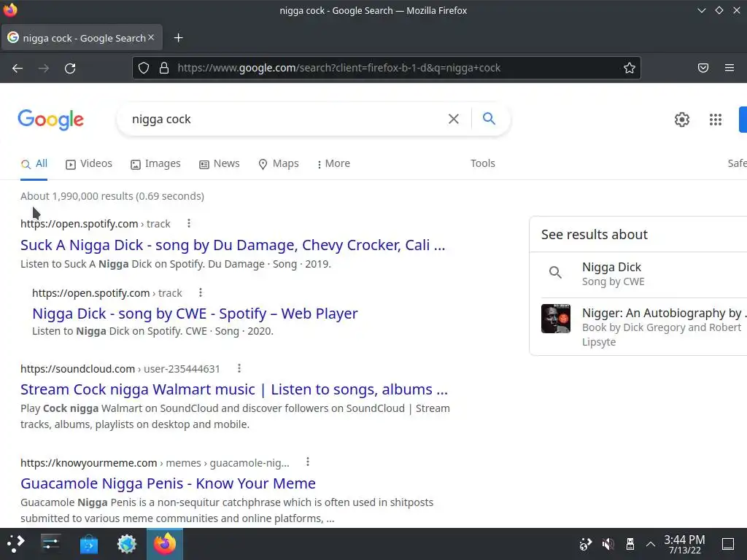Screen dimensions: 747x560
Task: Open options dots for indented Spotify result
Action: (201, 292)
